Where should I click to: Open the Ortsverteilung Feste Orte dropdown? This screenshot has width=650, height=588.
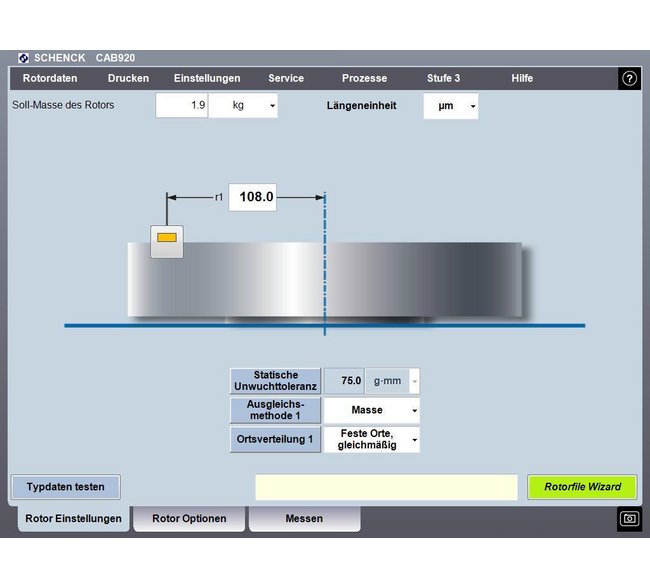point(371,439)
